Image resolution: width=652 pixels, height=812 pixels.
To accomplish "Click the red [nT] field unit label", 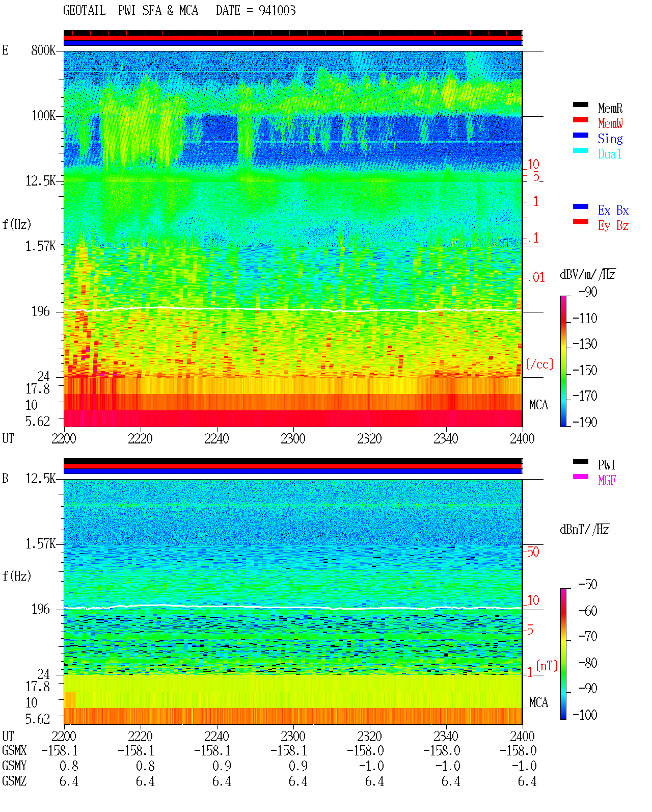I will click(x=547, y=666).
